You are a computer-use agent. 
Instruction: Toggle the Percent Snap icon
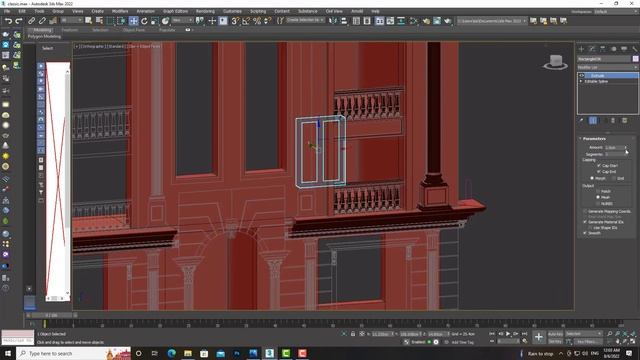(257, 21)
